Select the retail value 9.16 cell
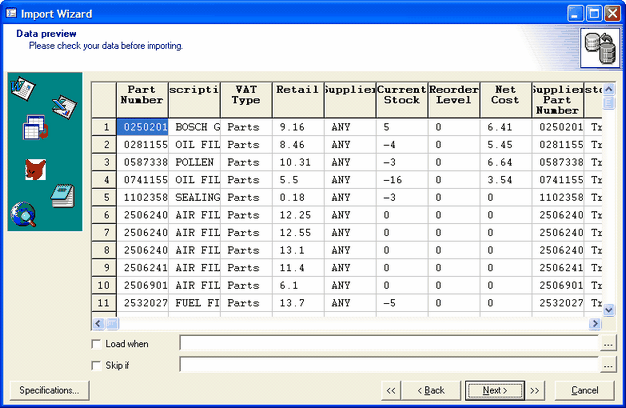This screenshot has height=408, width=626. pyautogui.click(x=298, y=127)
